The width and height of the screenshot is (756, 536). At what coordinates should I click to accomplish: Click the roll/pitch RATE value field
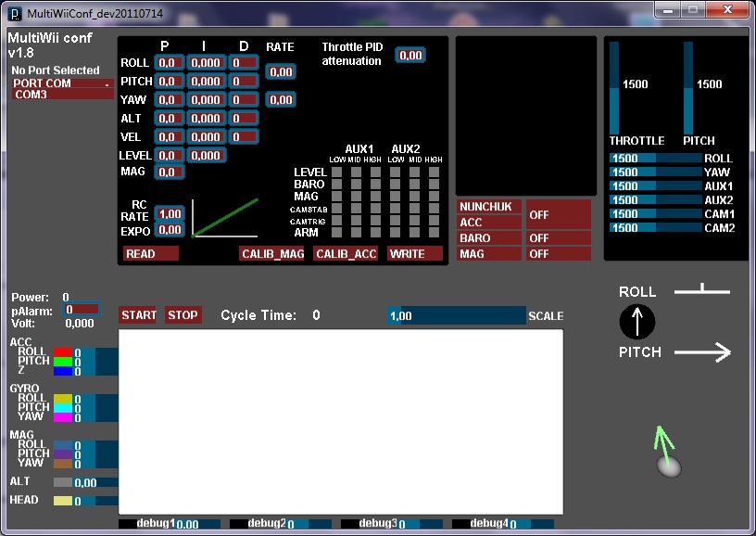[281, 72]
